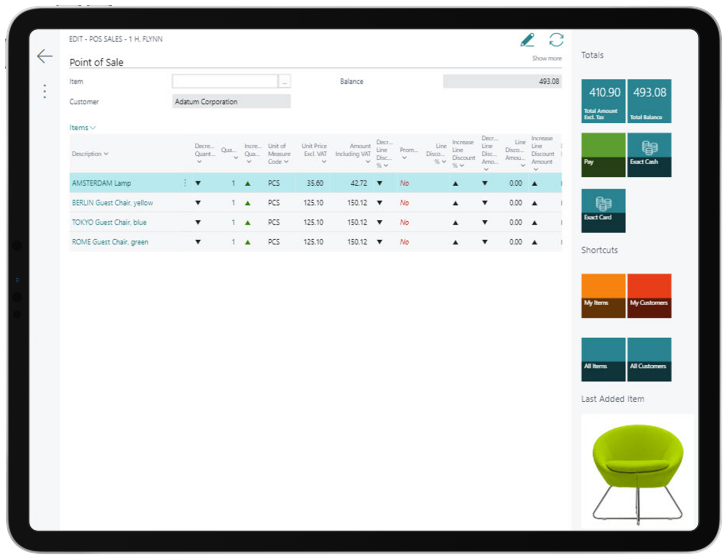728x560 pixels.
Task: Decrease quantity for TOKYO Guest Chair
Action: pyautogui.click(x=198, y=222)
